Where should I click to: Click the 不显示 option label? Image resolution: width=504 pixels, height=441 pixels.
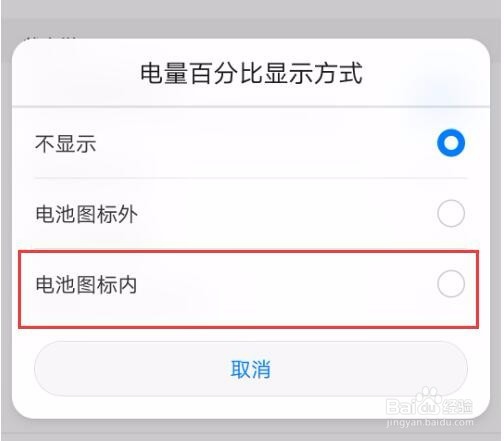66,144
